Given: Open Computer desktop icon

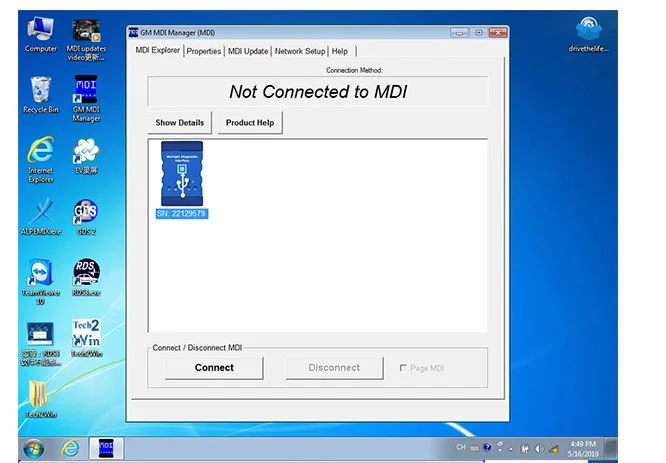Looking at the screenshot, I should pos(41,35).
